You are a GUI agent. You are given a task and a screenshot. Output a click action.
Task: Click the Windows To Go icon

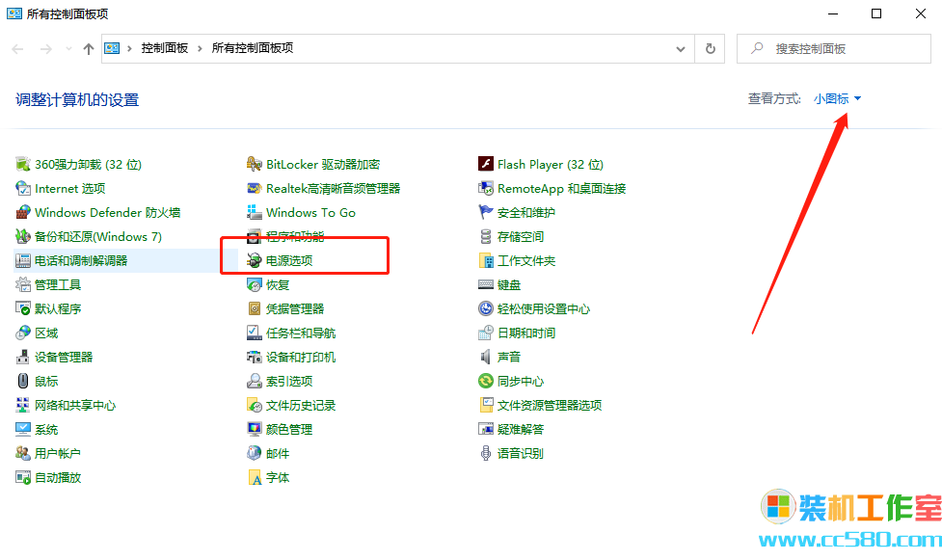point(255,212)
